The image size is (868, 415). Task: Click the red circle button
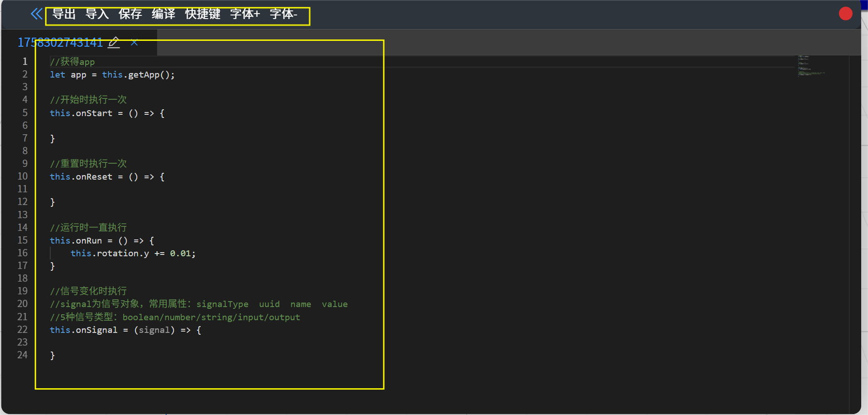pyautogui.click(x=845, y=14)
